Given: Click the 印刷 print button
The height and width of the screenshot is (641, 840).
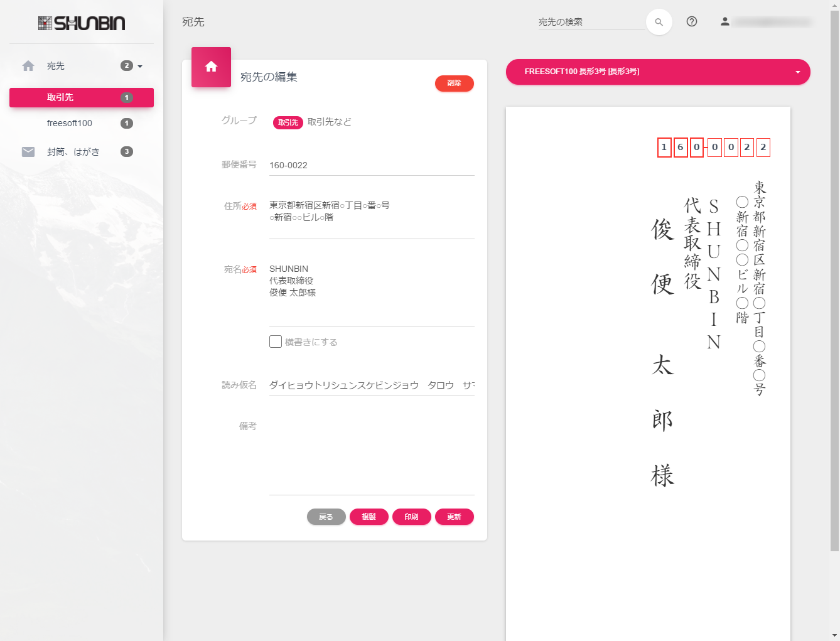Looking at the screenshot, I should tap(412, 517).
